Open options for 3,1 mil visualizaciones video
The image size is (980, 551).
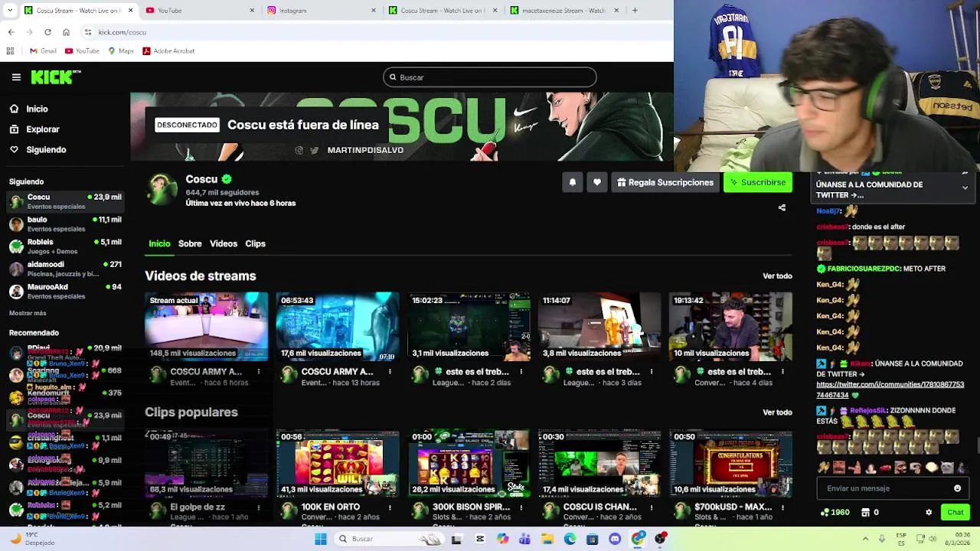pyautogui.click(x=521, y=372)
